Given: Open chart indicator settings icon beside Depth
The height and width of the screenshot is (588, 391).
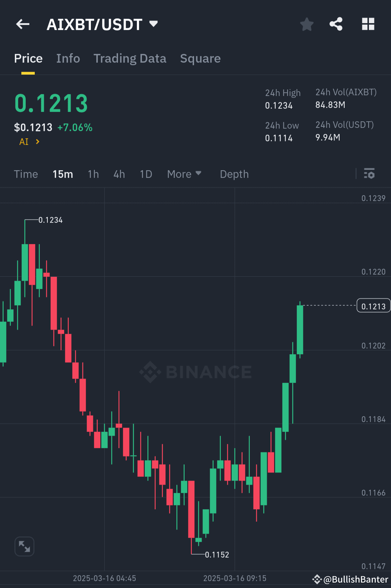Looking at the screenshot, I should point(369,174).
